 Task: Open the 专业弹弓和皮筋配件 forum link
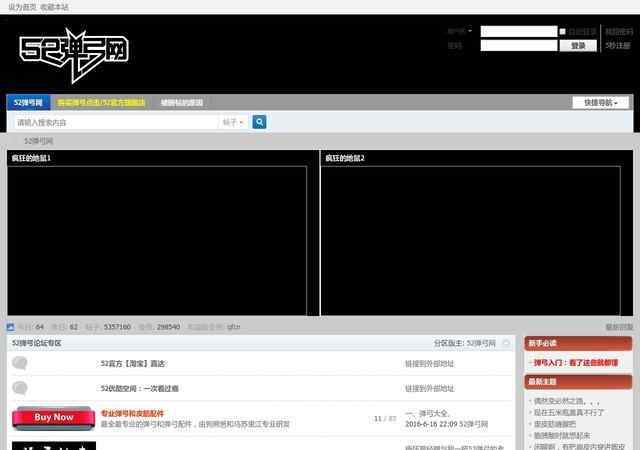[x=132, y=413]
